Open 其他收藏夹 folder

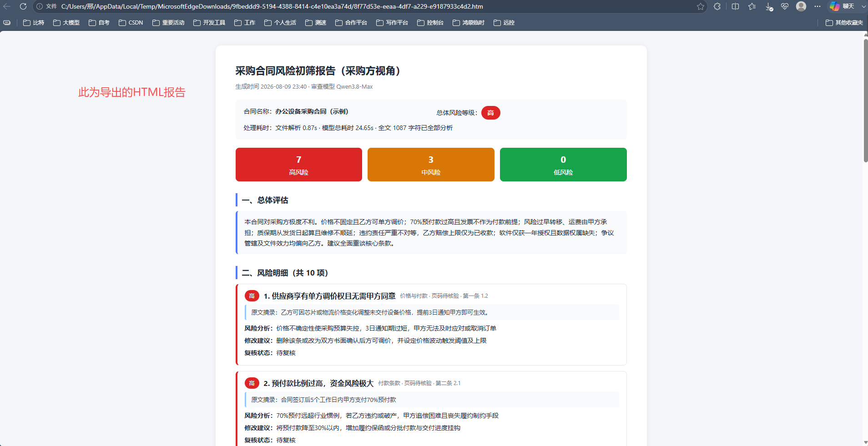pyautogui.click(x=844, y=22)
